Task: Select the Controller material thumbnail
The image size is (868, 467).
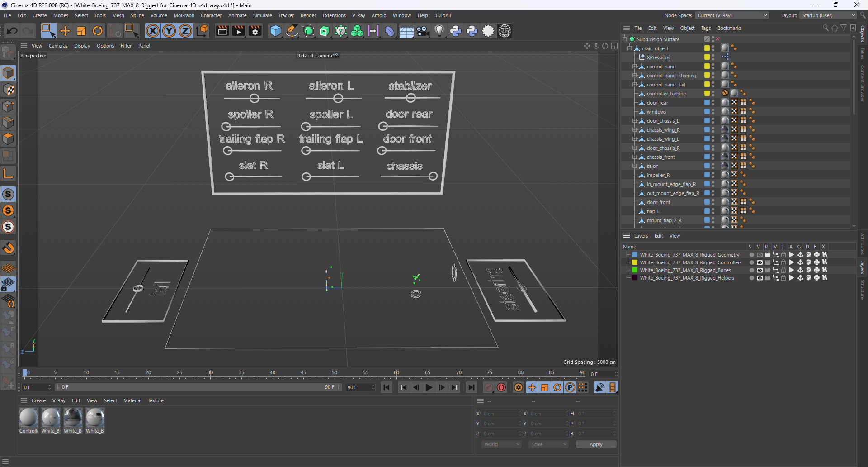Action: (x=29, y=417)
